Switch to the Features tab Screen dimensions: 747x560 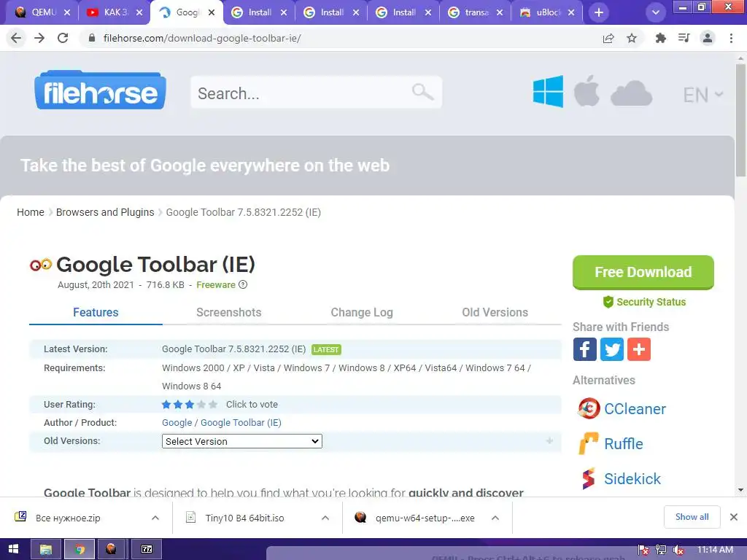[96, 312]
